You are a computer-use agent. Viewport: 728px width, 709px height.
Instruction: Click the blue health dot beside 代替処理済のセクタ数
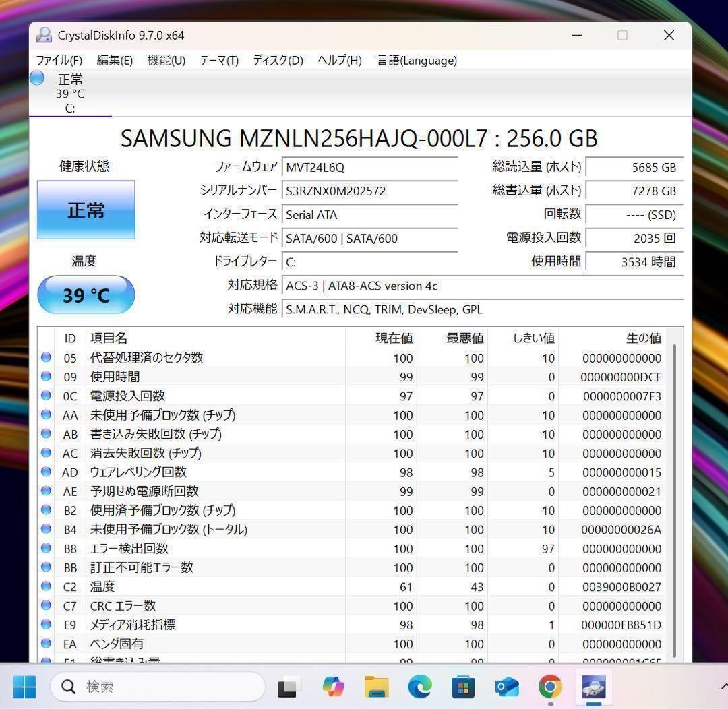[x=45, y=358]
